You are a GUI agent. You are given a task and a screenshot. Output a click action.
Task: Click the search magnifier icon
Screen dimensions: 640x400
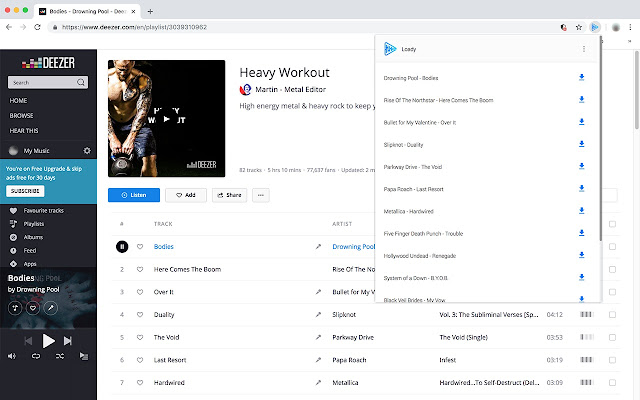coord(81,82)
